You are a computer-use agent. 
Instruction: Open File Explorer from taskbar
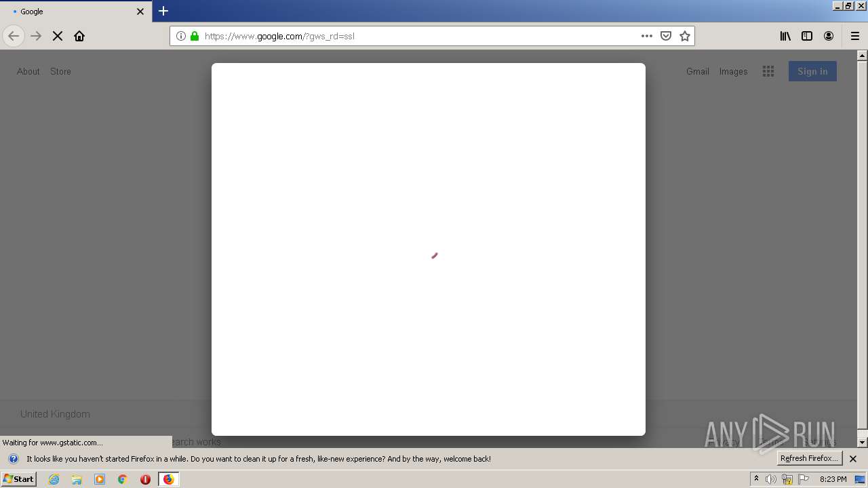click(x=77, y=479)
